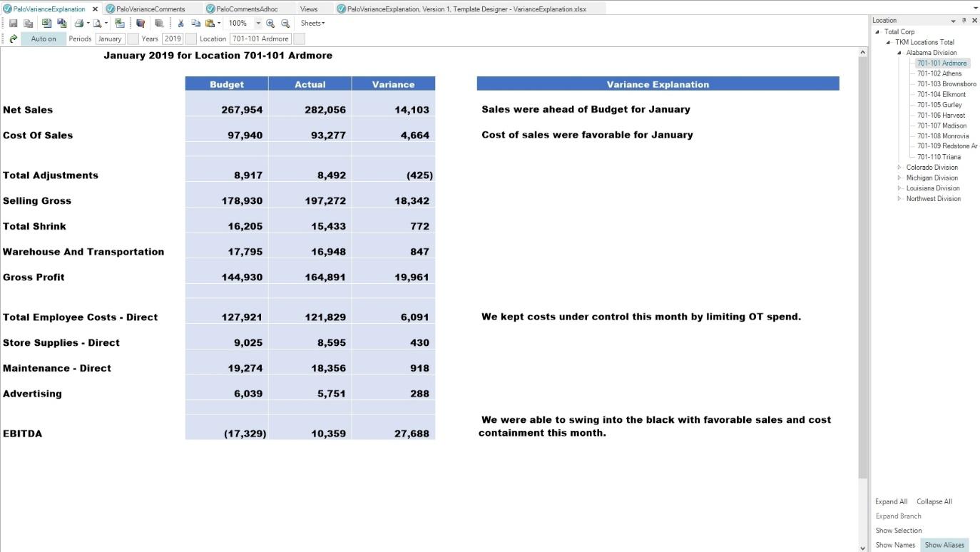
Task: Click Expand All in Location panel
Action: tap(892, 501)
